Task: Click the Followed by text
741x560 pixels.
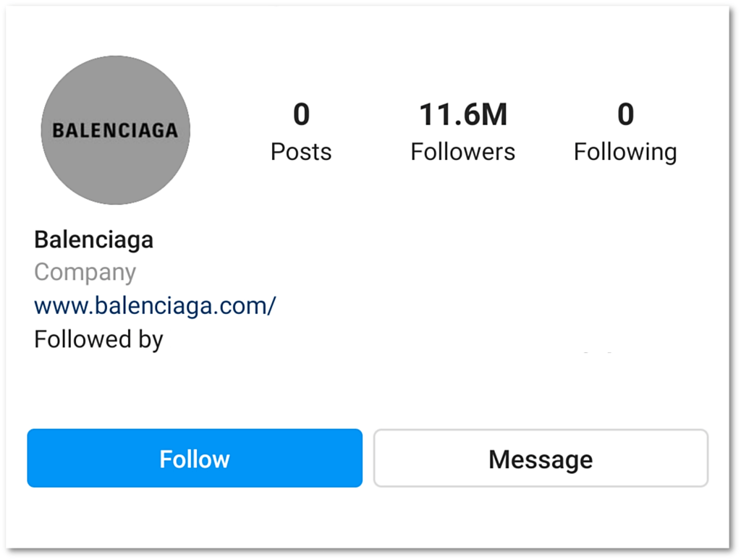Action: 98,339
